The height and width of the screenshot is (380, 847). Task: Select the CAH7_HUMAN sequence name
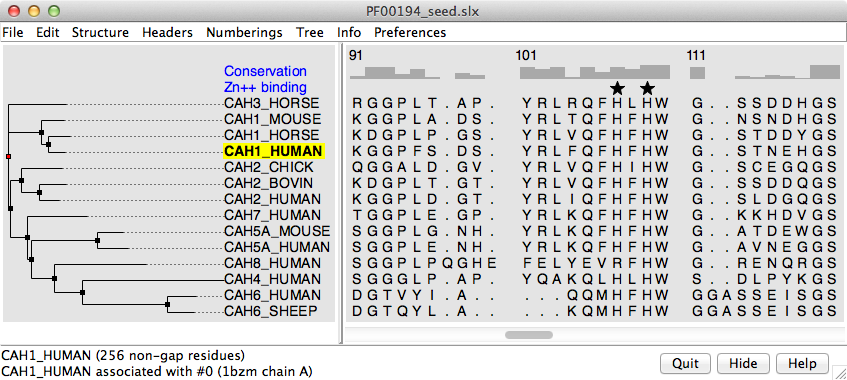point(272,215)
